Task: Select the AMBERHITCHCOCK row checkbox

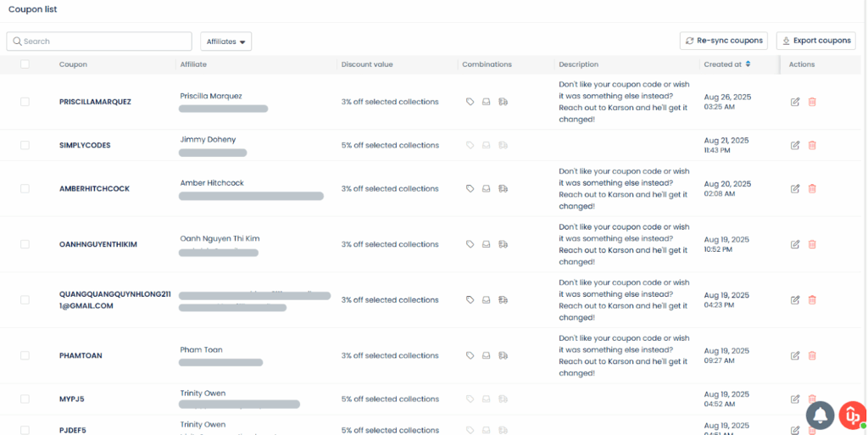Action: tap(25, 189)
